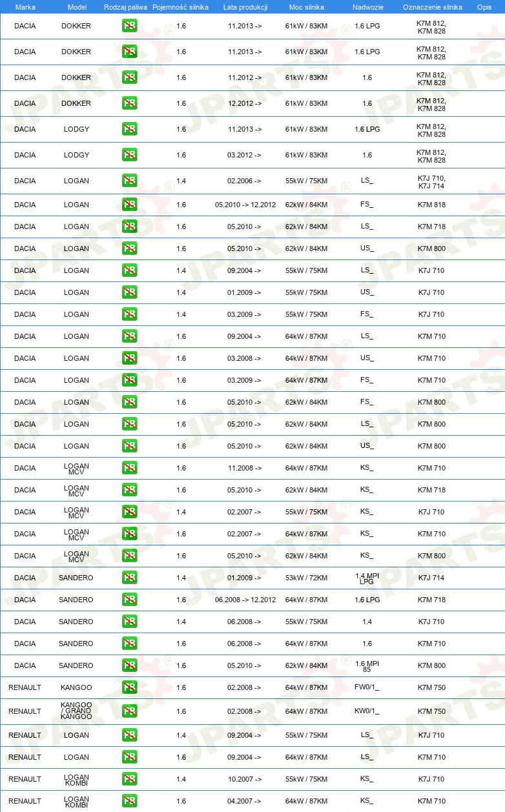Click the fuel icon for Logan 03.2008 US_
The height and width of the screenshot is (812, 505).
129,358
